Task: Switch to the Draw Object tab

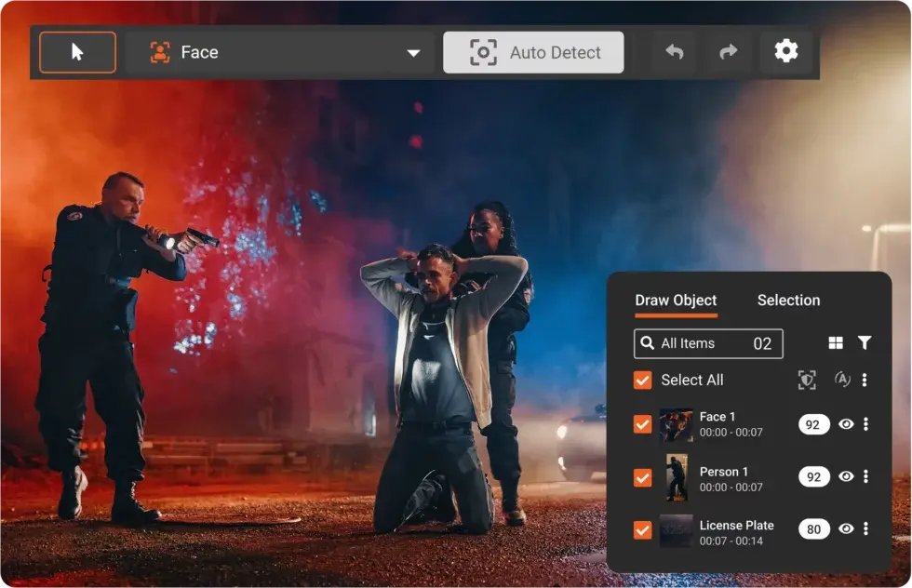Action: point(676,301)
